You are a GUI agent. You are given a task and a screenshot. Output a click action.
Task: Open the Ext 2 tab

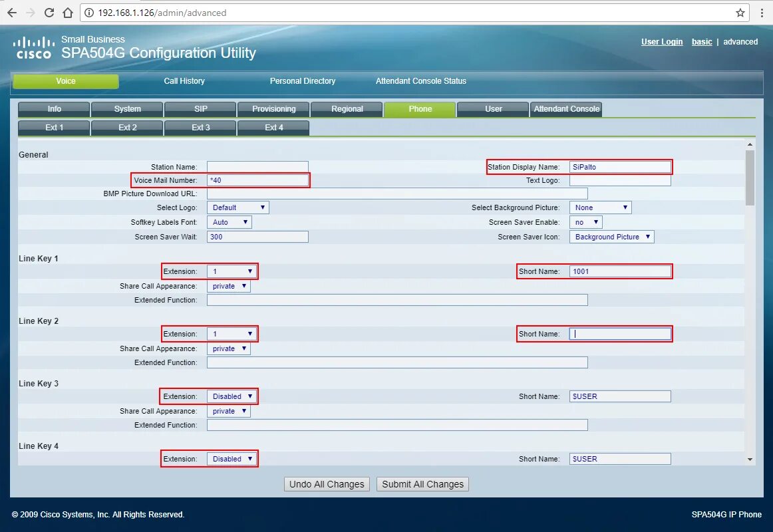(x=127, y=128)
